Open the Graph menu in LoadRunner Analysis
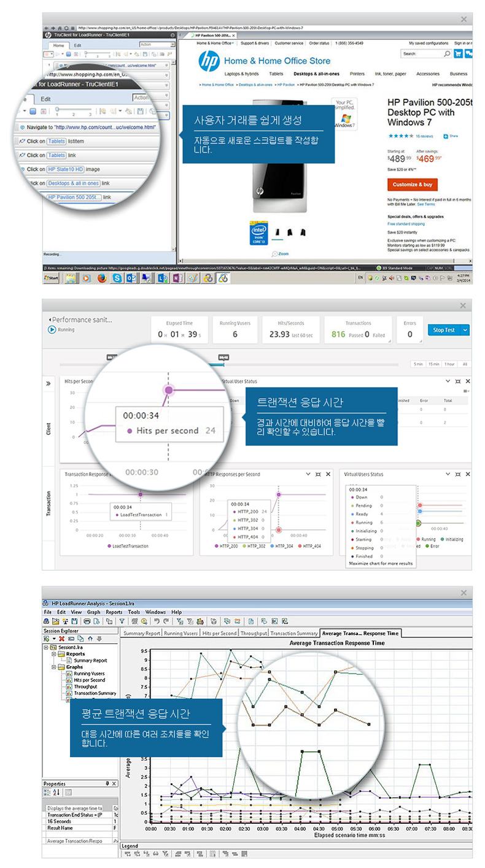This screenshot has height=868, width=485. click(x=93, y=612)
